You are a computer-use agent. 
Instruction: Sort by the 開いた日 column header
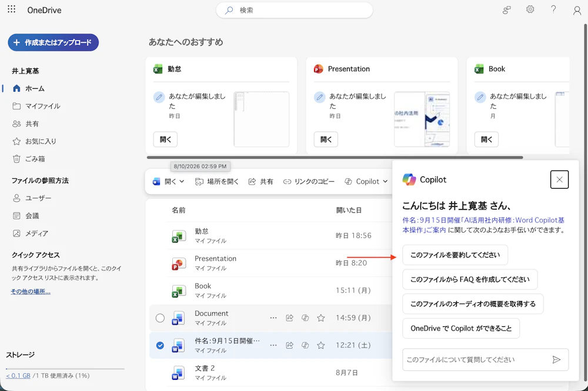click(x=349, y=210)
